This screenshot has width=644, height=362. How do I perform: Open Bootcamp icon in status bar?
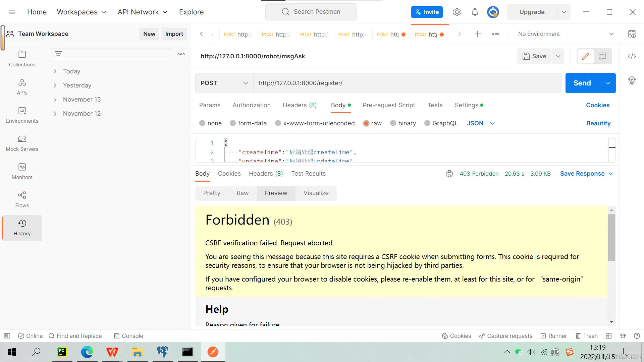point(623,336)
